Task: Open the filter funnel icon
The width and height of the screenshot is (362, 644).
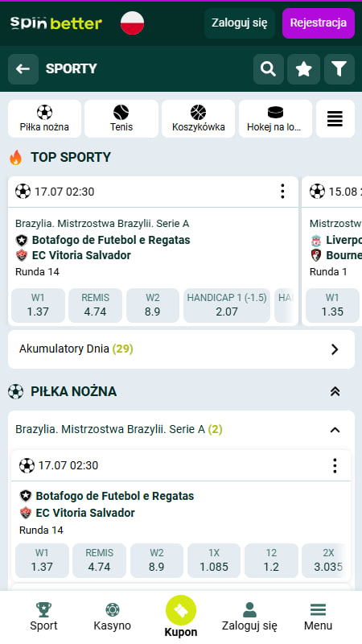Action: 339,69
